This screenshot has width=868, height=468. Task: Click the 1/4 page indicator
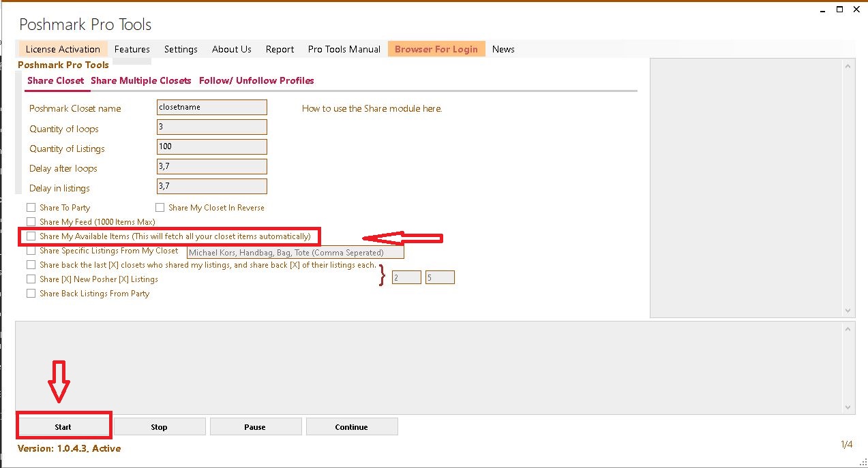(846, 445)
